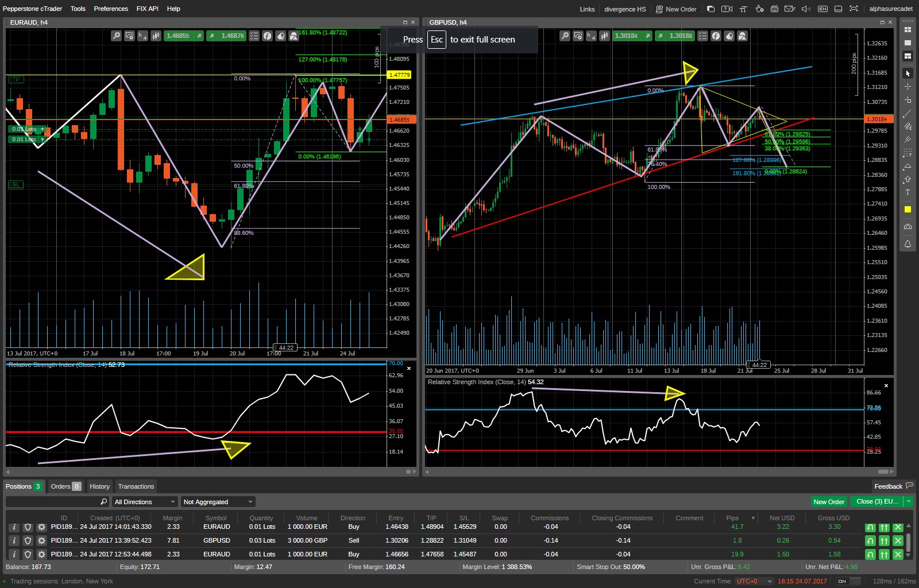
Task: Select the crosshair tool
Action: [x=908, y=87]
